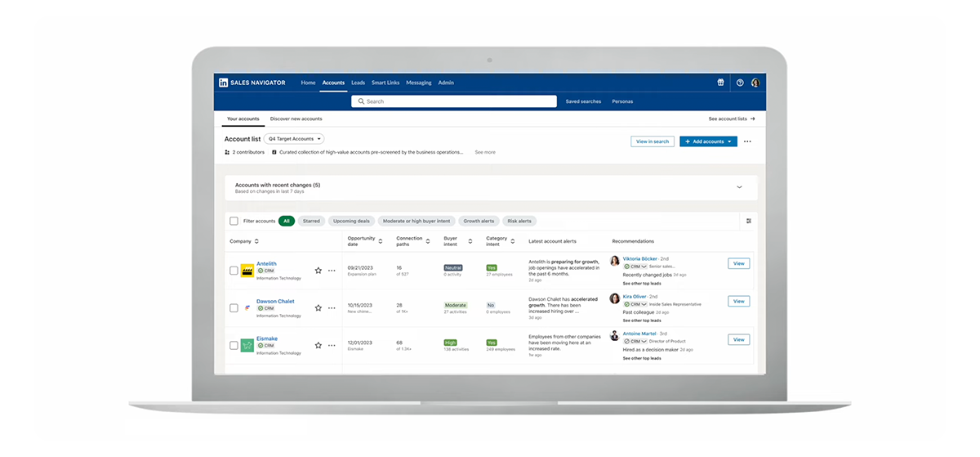
Task: Check the Dawson Chalet row checkbox
Action: (234, 308)
